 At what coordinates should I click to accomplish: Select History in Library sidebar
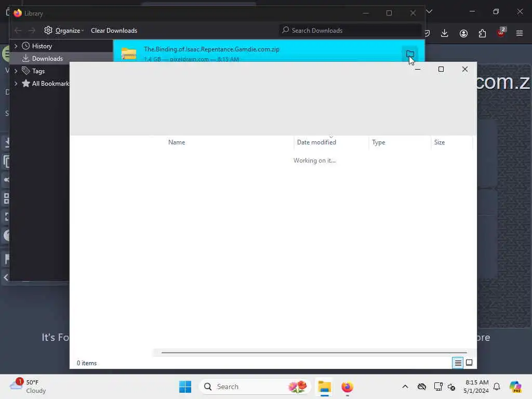(42, 46)
